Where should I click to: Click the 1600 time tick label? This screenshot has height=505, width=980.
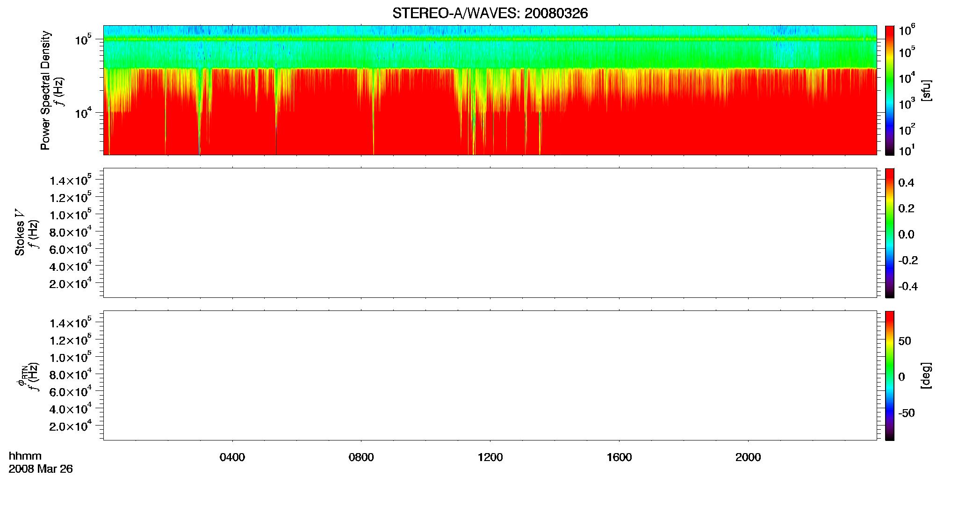pyautogui.click(x=619, y=457)
